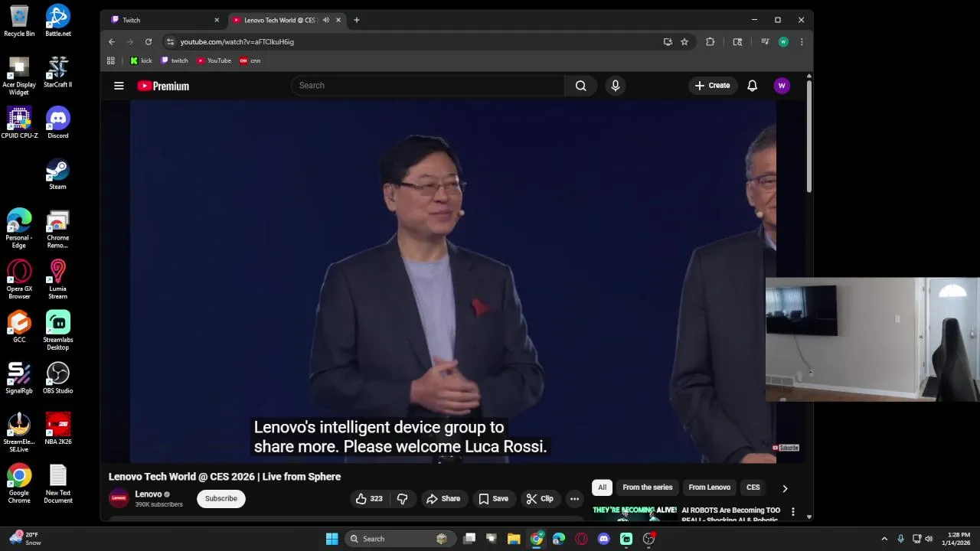
Task: Reload the page in Chrome
Action: point(149,41)
